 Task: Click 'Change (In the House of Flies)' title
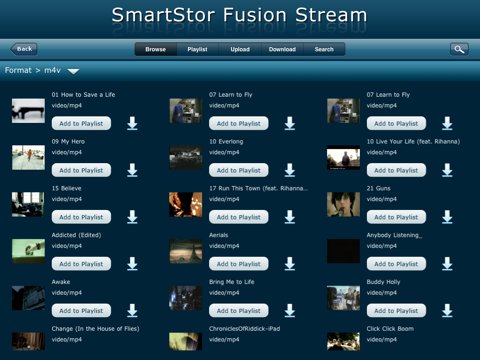point(95,329)
